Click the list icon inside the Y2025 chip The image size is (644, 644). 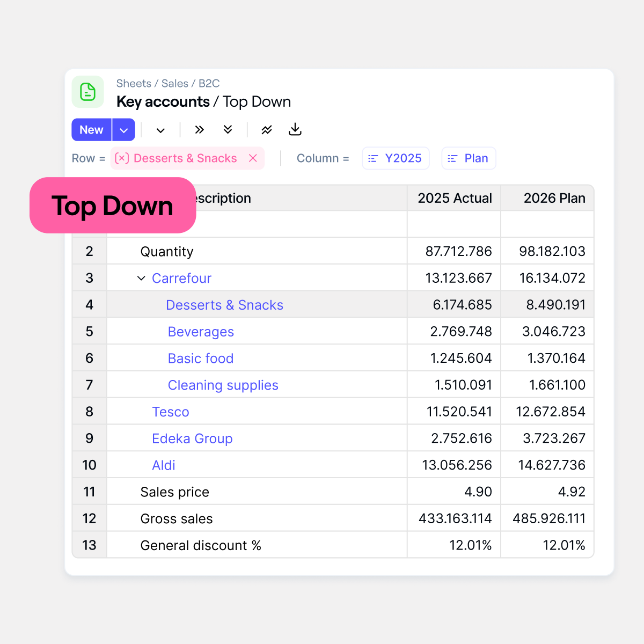pos(373,158)
